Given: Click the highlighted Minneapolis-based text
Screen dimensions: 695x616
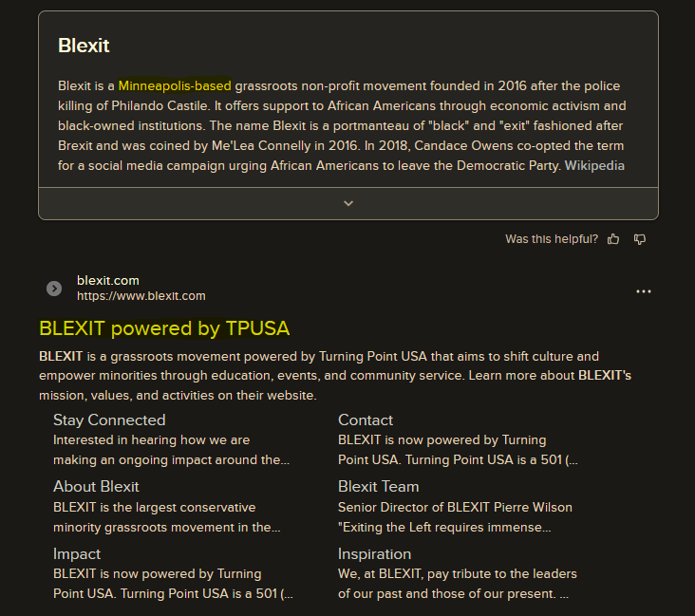Looking at the screenshot, I should (x=175, y=85).
